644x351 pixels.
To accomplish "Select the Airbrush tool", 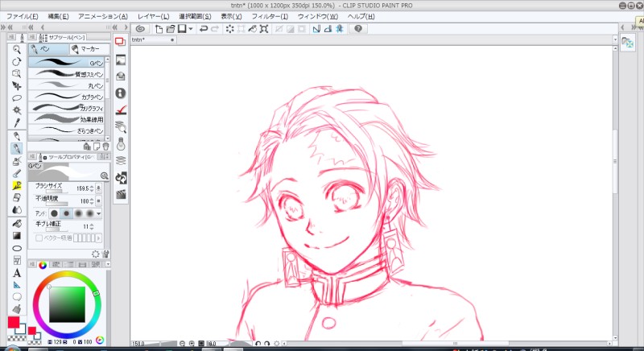I will [x=16, y=161].
